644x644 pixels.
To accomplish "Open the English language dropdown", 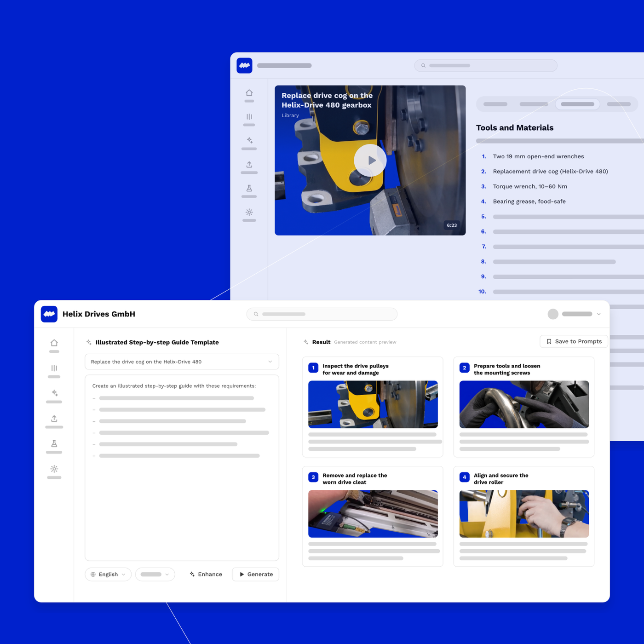I will (108, 574).
